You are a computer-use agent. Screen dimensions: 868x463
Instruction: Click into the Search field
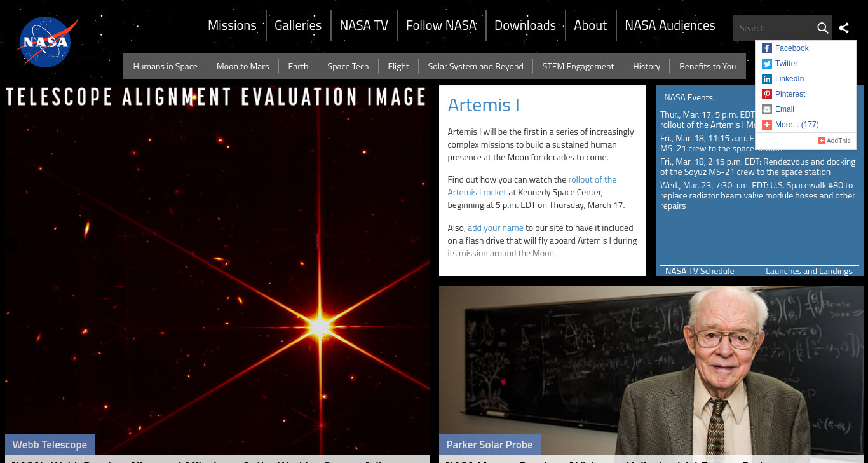[774, 28]
